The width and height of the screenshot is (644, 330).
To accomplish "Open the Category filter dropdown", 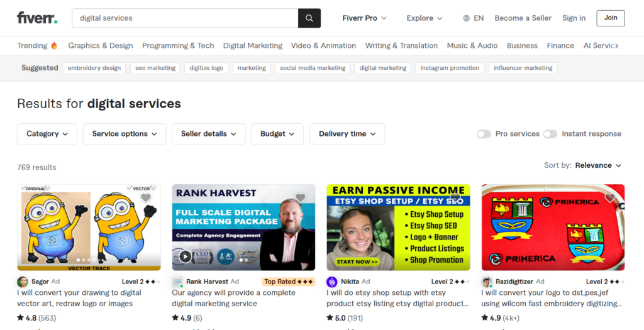I will (47, 134).
